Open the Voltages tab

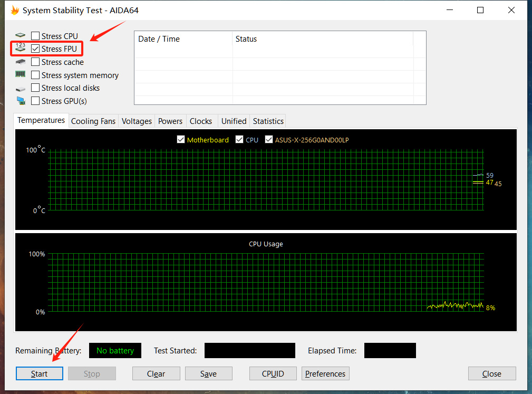[x=137, y=121]
